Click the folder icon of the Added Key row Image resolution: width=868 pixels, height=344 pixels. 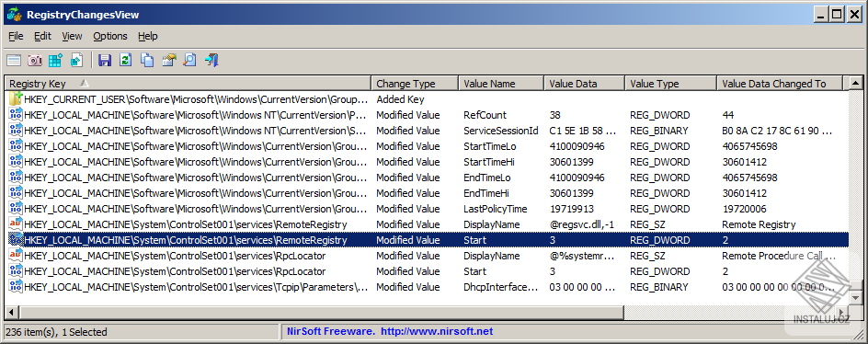[x=16, y=99]
